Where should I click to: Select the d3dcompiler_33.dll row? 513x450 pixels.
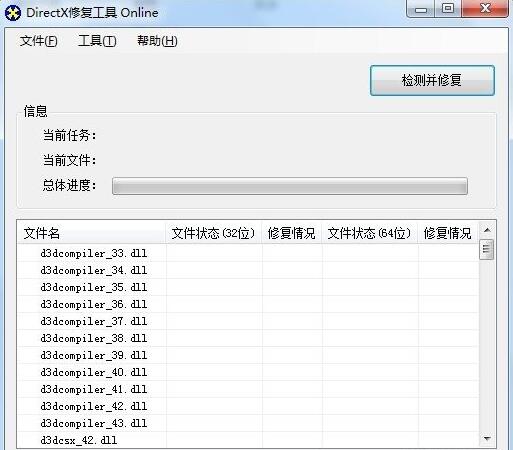pos(248,253)
